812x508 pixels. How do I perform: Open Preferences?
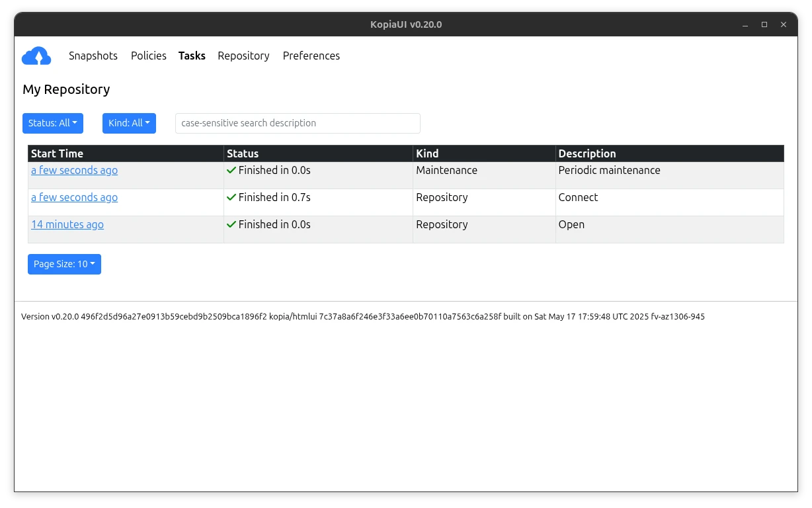pyautogui.click(x=311, y=56)
